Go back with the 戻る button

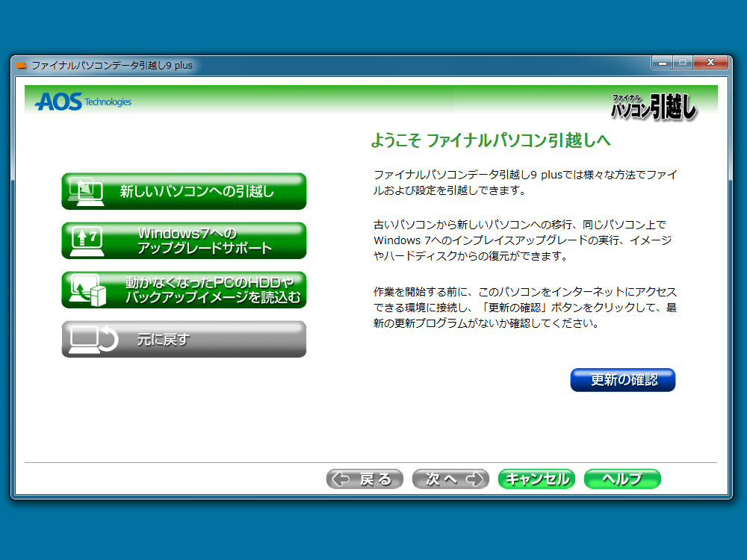[x=365, y=479]
